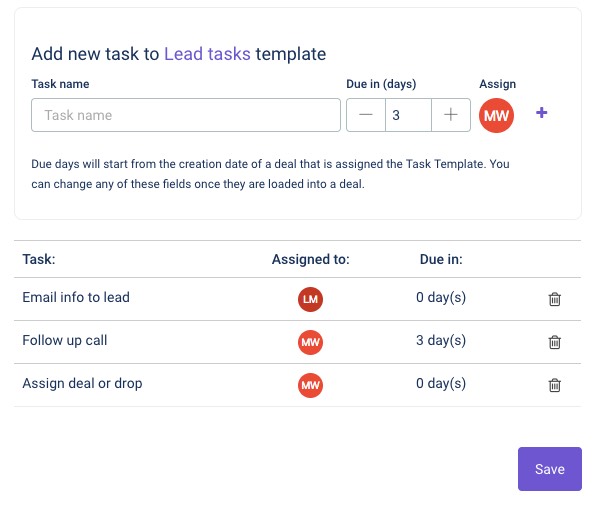Decrease due days with minus button
This screenshot has width=596, height=509.
pos(366,115)
